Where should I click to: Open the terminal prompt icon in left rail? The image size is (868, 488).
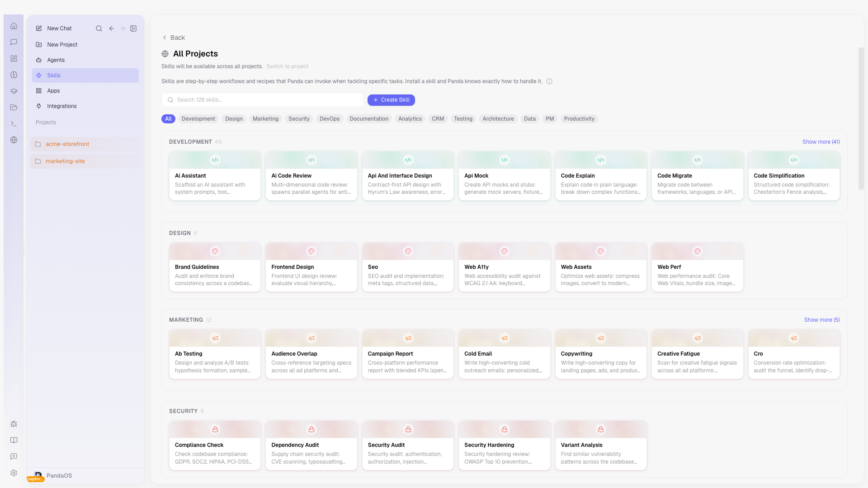[14, 123]
